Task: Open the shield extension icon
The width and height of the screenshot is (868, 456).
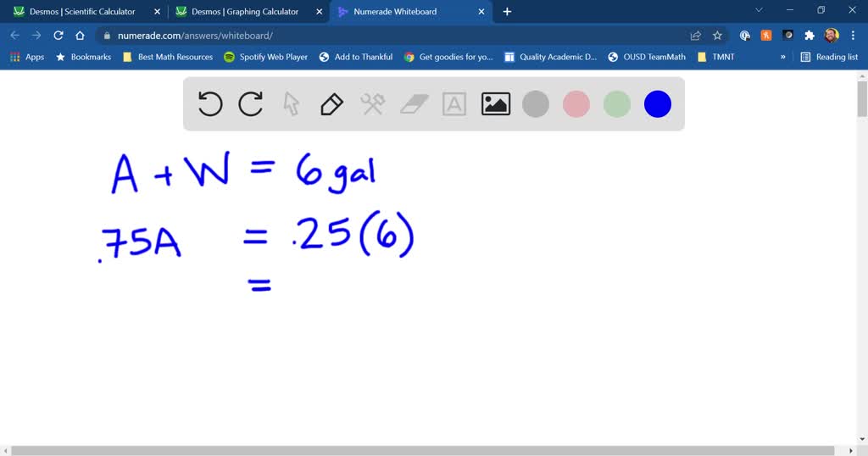Action: (x=744, y=36)
